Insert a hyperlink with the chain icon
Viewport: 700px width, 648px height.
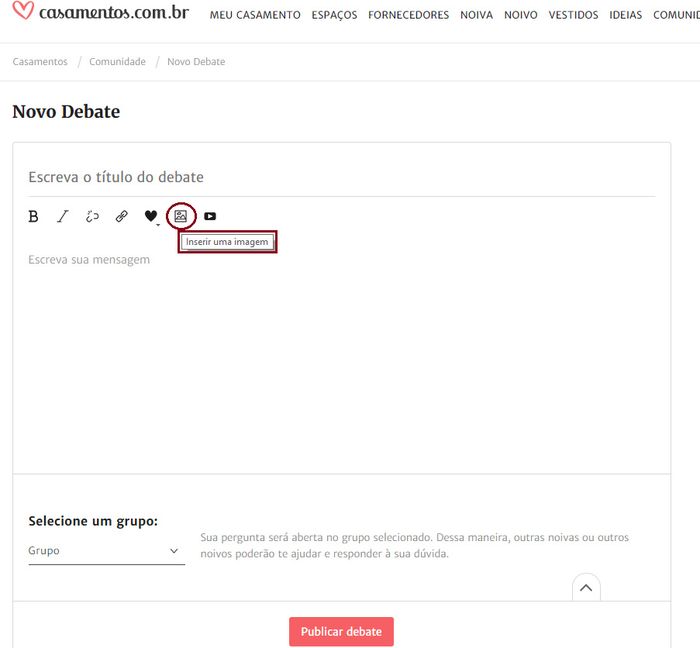pos(121,216)
